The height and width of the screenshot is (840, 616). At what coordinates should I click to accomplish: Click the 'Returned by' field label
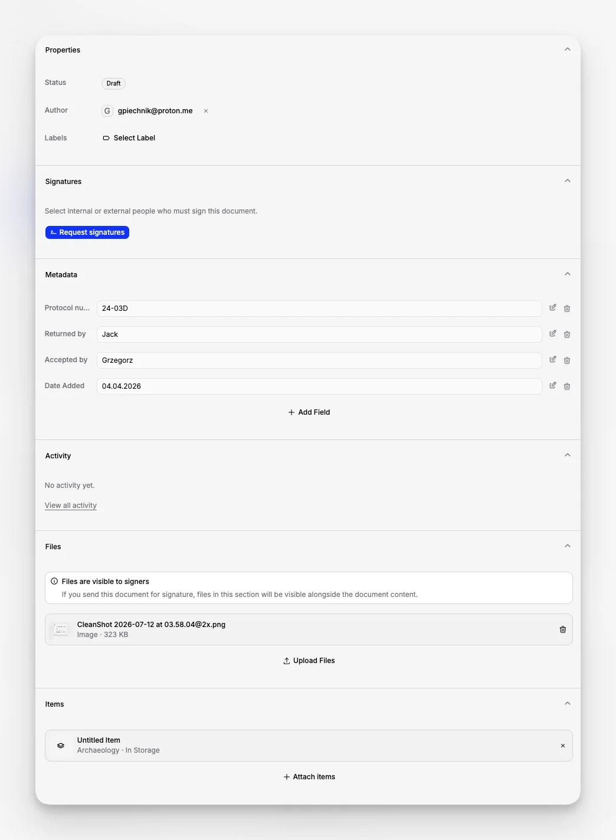[65, 334]
